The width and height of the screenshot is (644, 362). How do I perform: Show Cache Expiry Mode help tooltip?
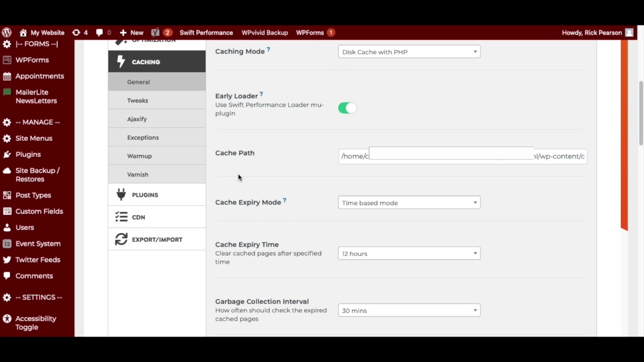point(284,200)
